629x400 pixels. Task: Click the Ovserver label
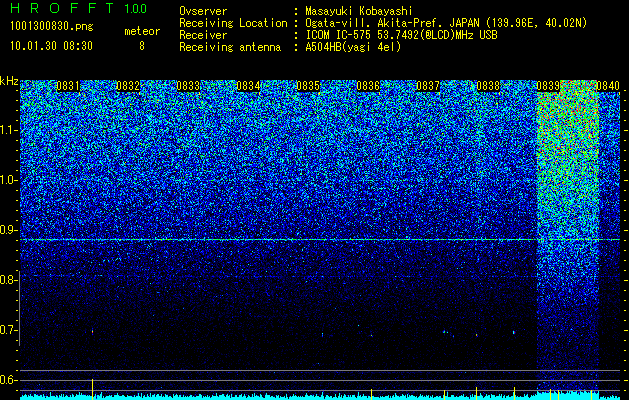click(x=203, y=11)
